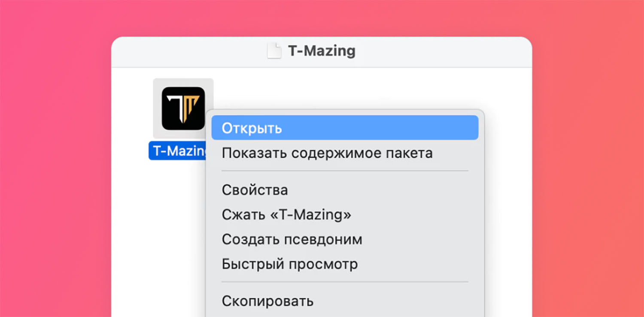Click the highlighted T-Mazing file name label
Image resolution: width=644 pixels, height=317 pixels.
178,151
